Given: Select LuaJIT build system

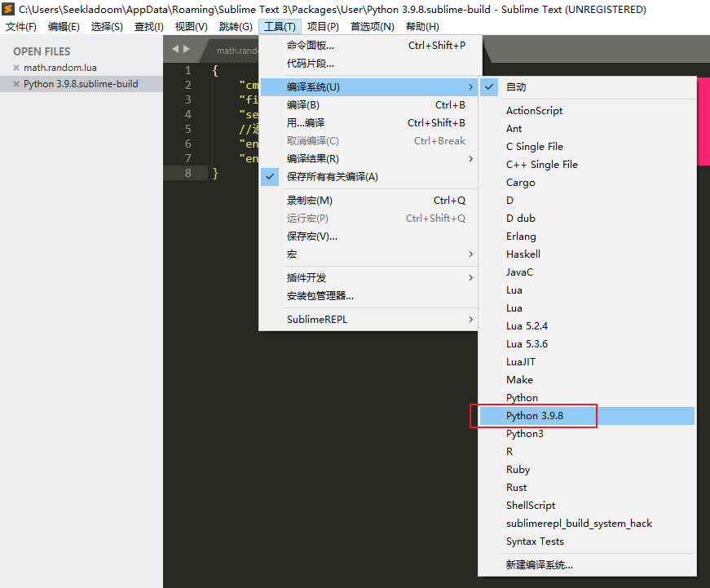Looking at the screenshot, I should [587, 362].
